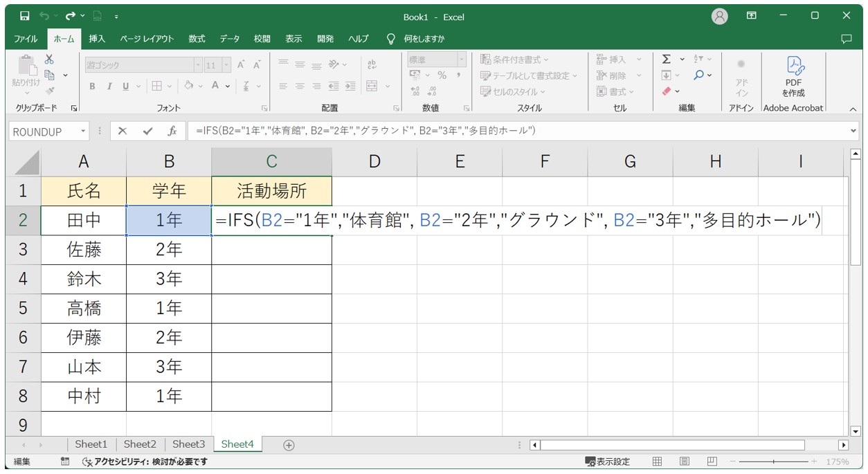Click the Redo arrow in title bar
The image size is (868, 474).
[70, 17]
